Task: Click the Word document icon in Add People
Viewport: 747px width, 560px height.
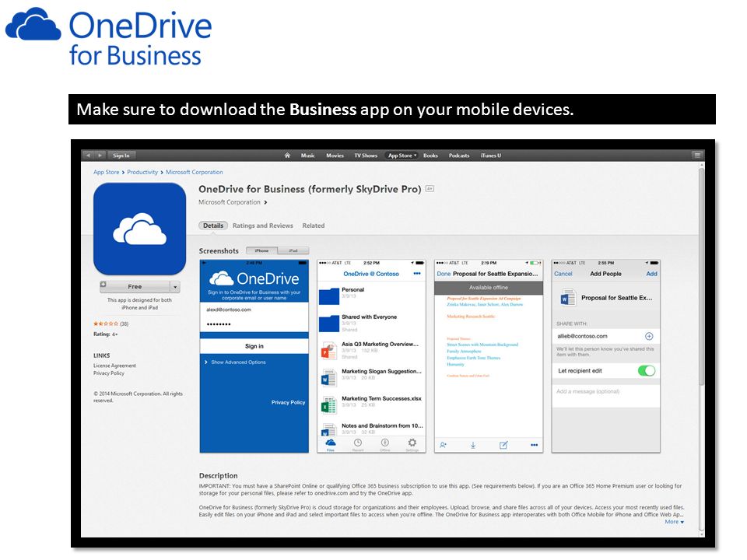Action: (x=567, y=298)
